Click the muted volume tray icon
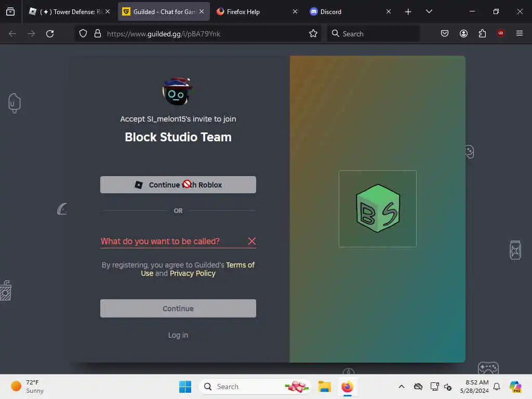This screenshot has width=532, height=399. [x=448, y=387]
